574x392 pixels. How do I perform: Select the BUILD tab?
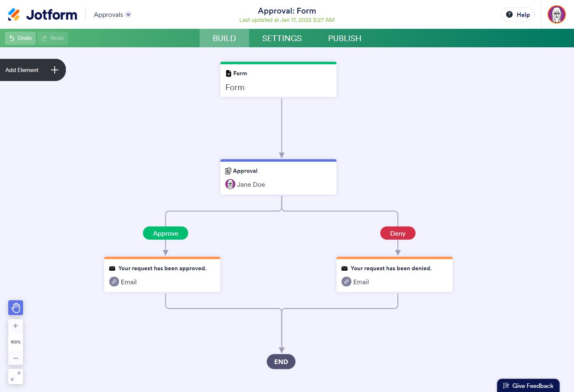coord(224,38)
